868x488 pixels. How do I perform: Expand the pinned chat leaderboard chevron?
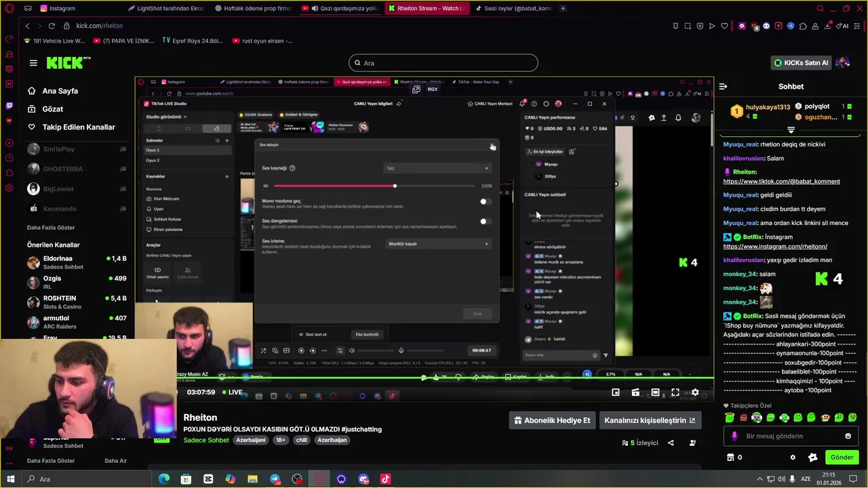click(x=791, y=130)
